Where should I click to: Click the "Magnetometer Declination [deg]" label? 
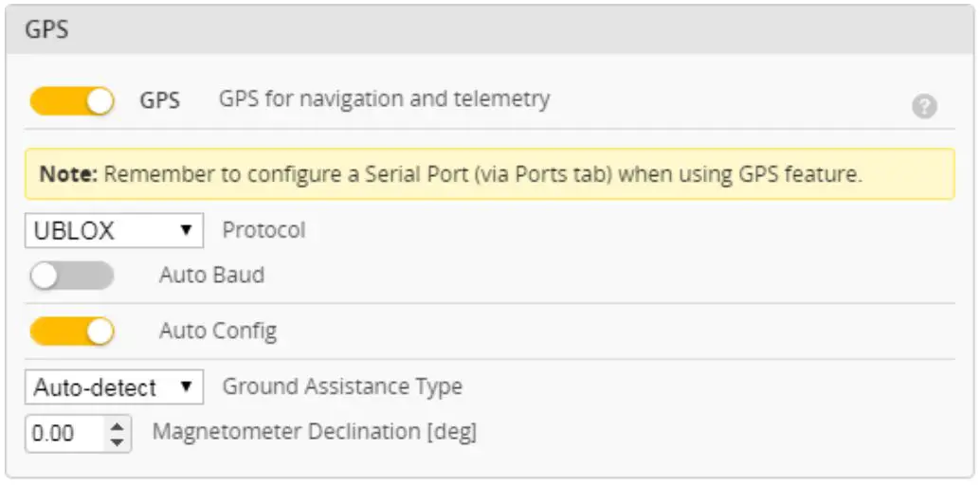315,432
